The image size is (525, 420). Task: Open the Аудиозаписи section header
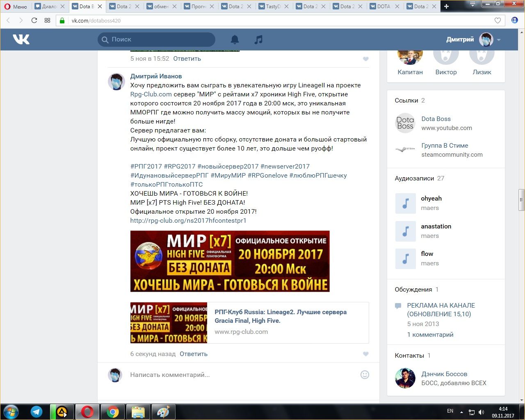coord(414,178)
